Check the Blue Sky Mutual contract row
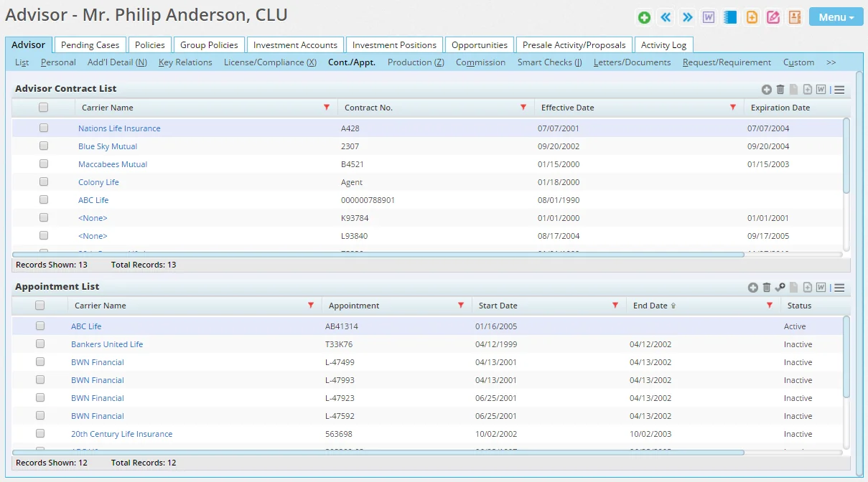The height and width of the screenshot is (482, 868). pos(44,146)
